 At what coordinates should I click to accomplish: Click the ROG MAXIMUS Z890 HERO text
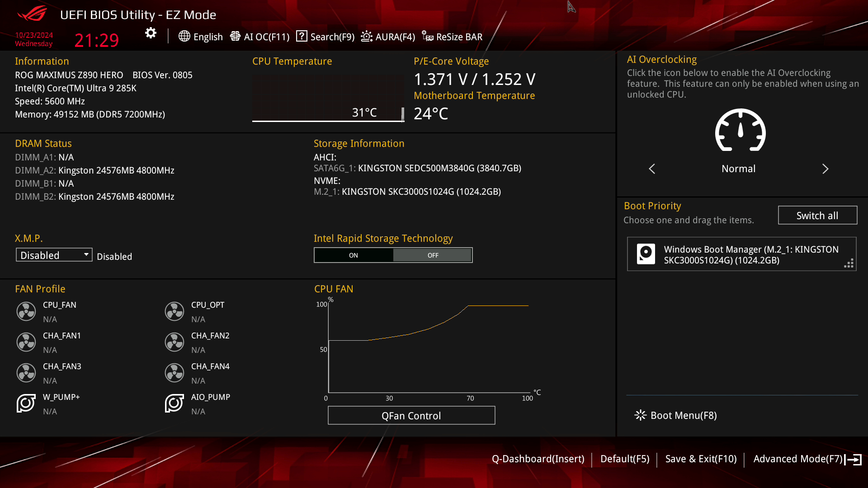tap(69, 75)
